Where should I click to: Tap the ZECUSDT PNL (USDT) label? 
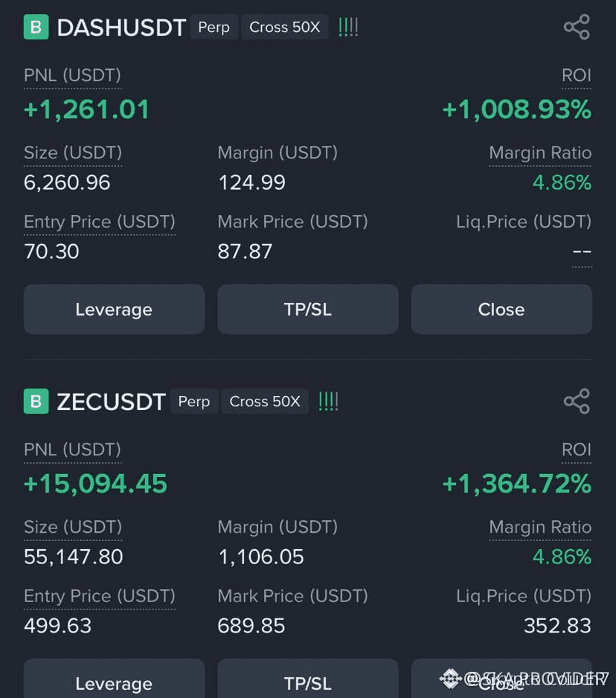click(72, 449)
